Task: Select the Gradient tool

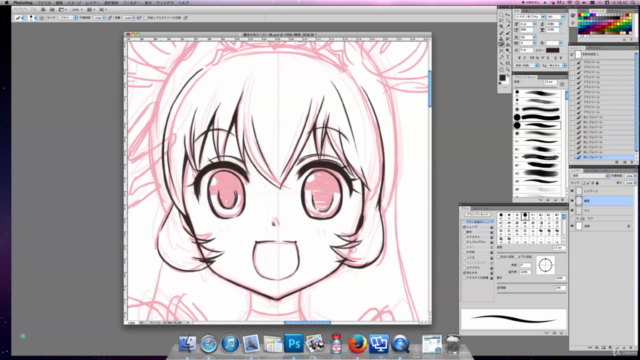Action: click(508, 44)
